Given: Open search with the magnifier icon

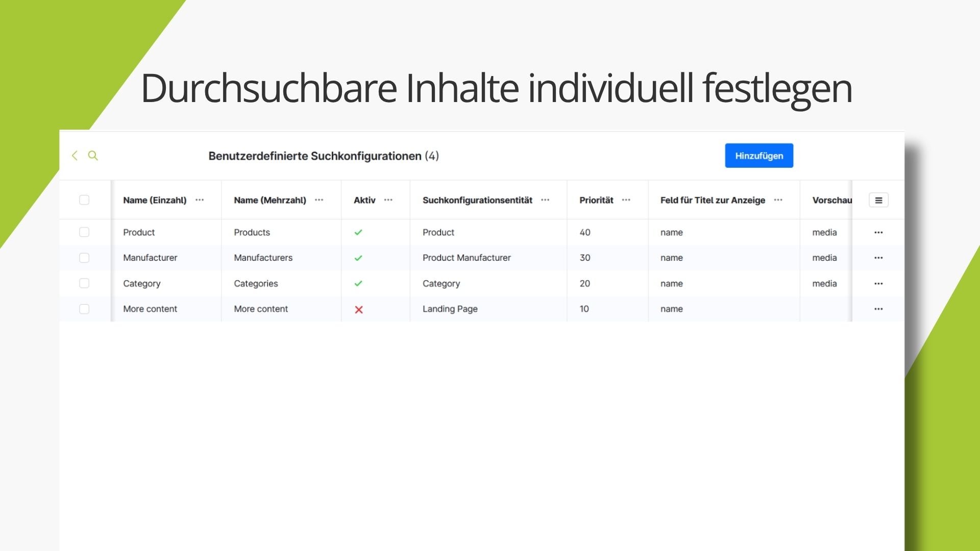Looking at the screenshot, I should (93, 156).
